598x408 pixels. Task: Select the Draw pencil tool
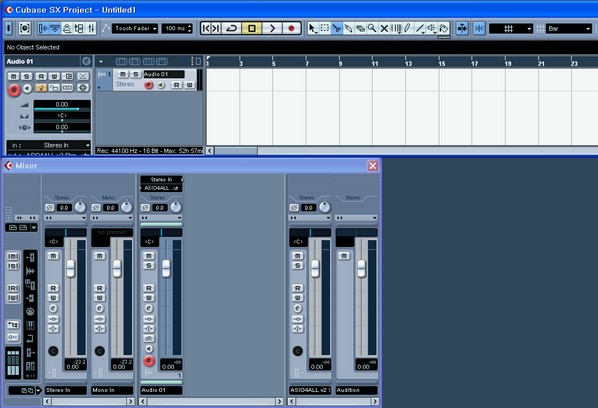click(408, 28)
